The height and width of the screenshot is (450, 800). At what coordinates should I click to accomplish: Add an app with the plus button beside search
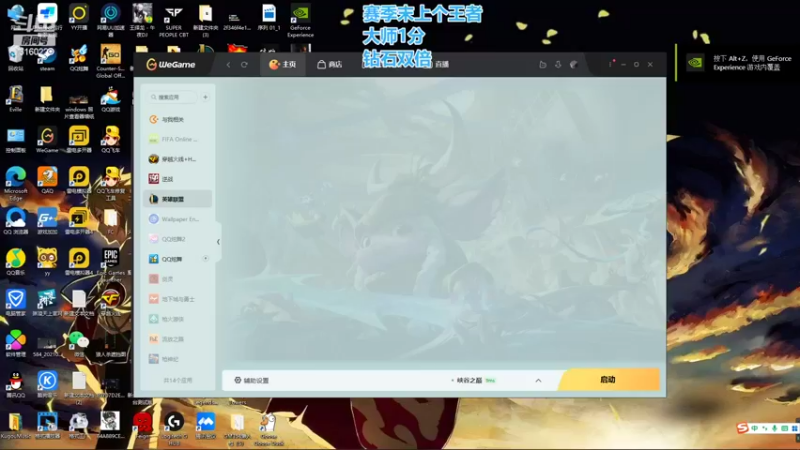pyautogui.click(x=205, y=97)
